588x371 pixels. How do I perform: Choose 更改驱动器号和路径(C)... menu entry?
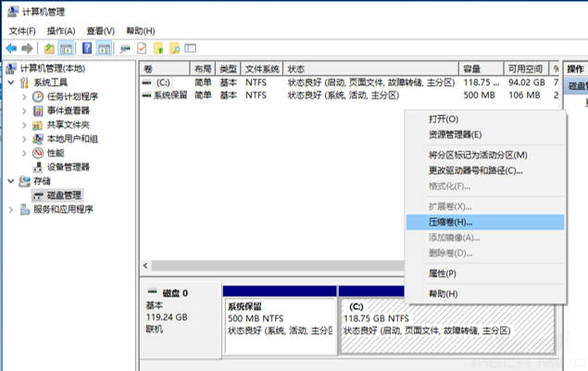click(x=485, y=171)
